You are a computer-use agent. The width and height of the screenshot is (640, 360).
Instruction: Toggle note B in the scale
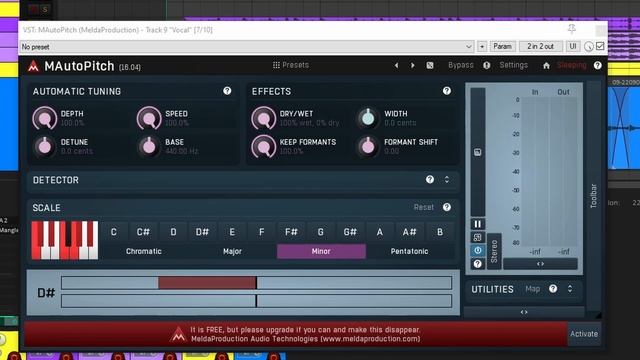pyautogui.click(x=440, y=232)
